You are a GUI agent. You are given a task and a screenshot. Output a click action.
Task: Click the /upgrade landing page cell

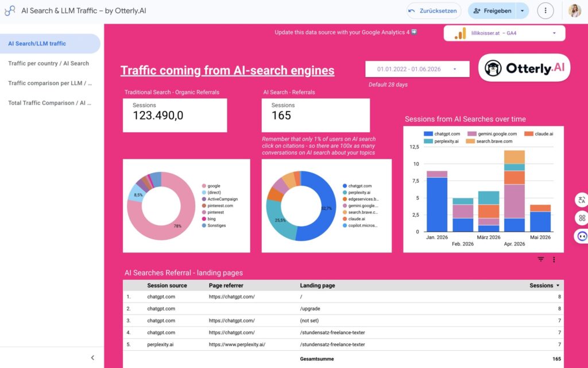point(310,309)
